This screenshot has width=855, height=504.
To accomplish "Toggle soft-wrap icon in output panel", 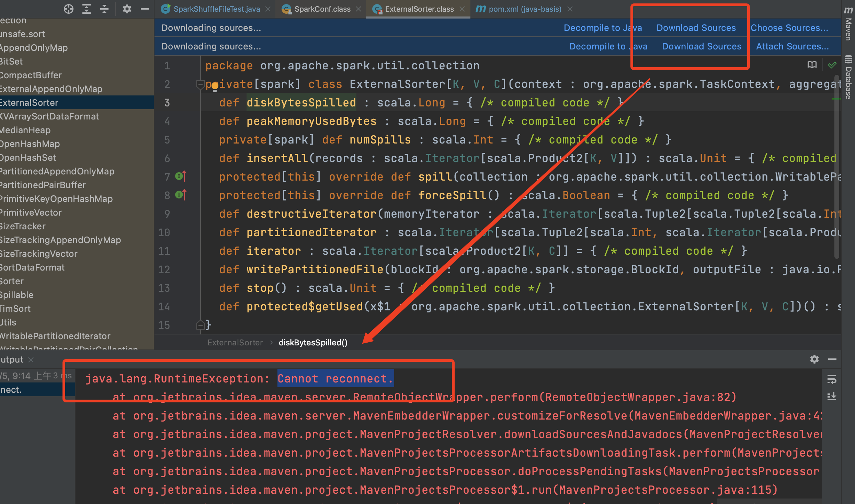I will (832, 379).
